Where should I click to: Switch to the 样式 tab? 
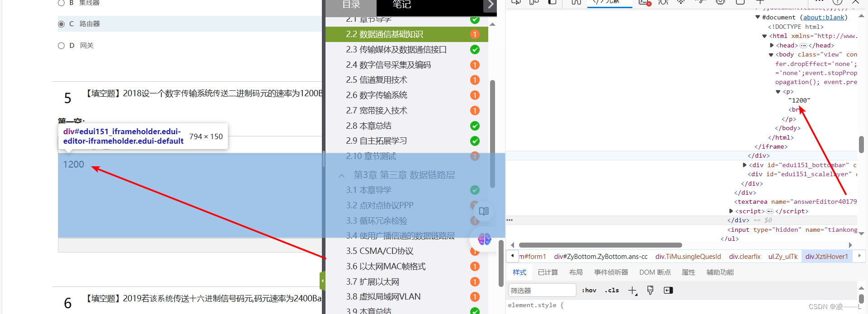519,272
